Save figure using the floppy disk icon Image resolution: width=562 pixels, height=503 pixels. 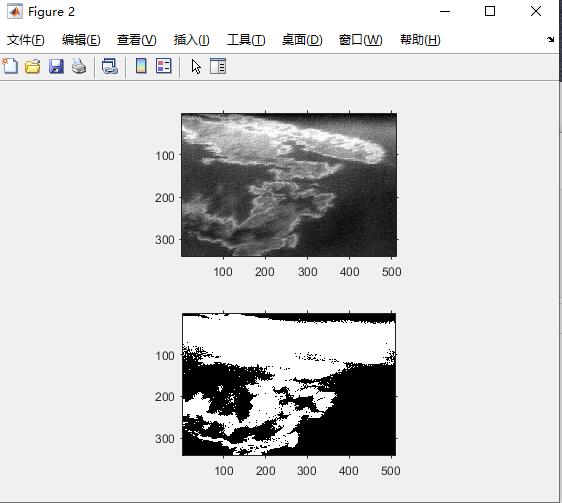pyautogui.click(x=56, y=66)
